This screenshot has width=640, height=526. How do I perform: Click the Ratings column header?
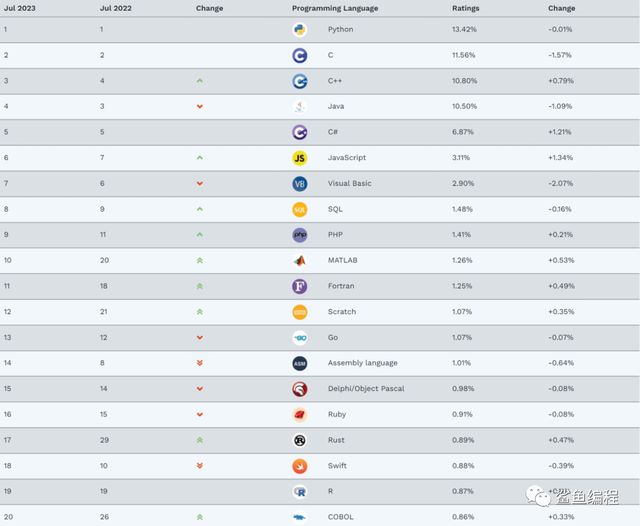click(465, 8)
